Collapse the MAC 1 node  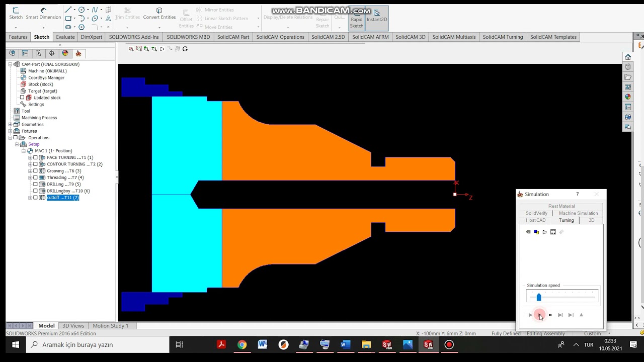[23, 151]
